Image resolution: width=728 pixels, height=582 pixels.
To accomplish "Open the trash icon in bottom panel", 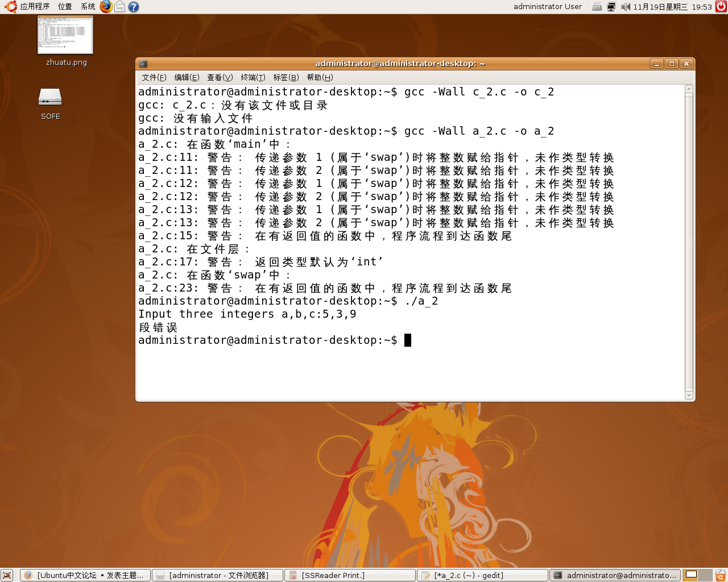I will click(721, 575).
